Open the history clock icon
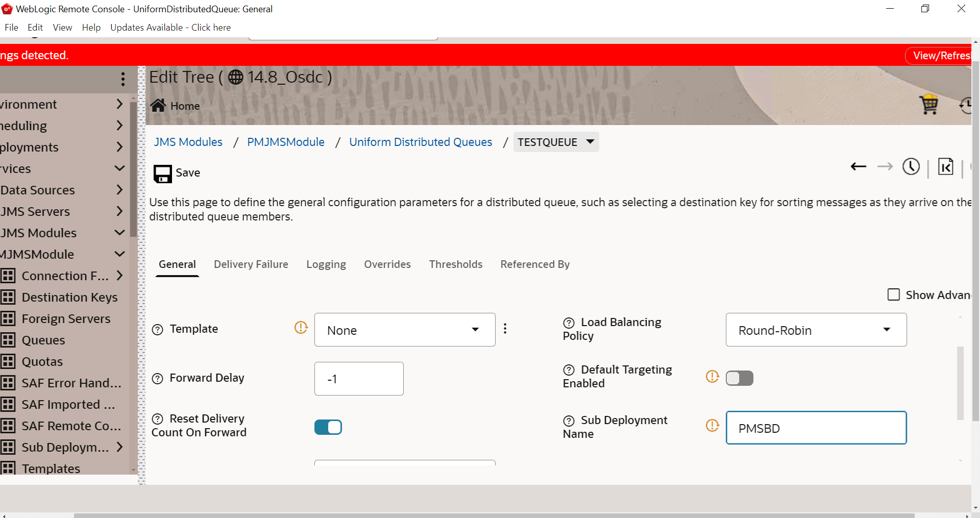This screenshot has height=518, width=980. [x=911, y=166]
